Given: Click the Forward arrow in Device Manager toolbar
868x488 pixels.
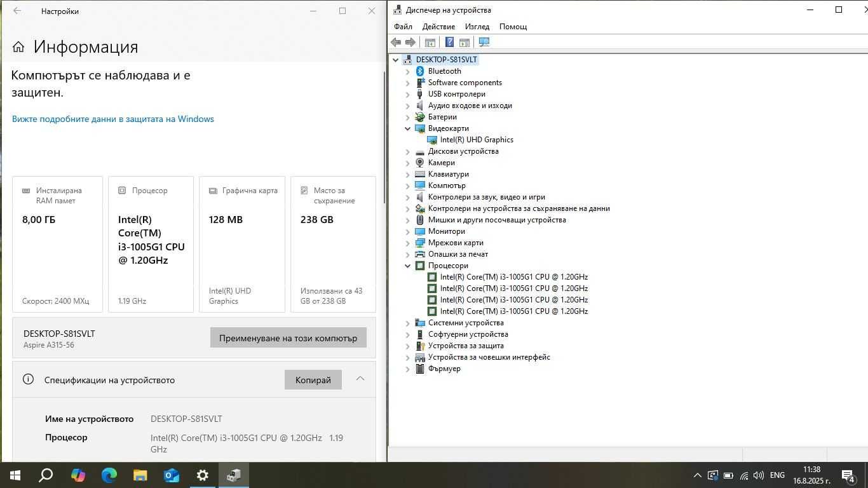Looking at the screenshot, I should [x=410, y=42].
